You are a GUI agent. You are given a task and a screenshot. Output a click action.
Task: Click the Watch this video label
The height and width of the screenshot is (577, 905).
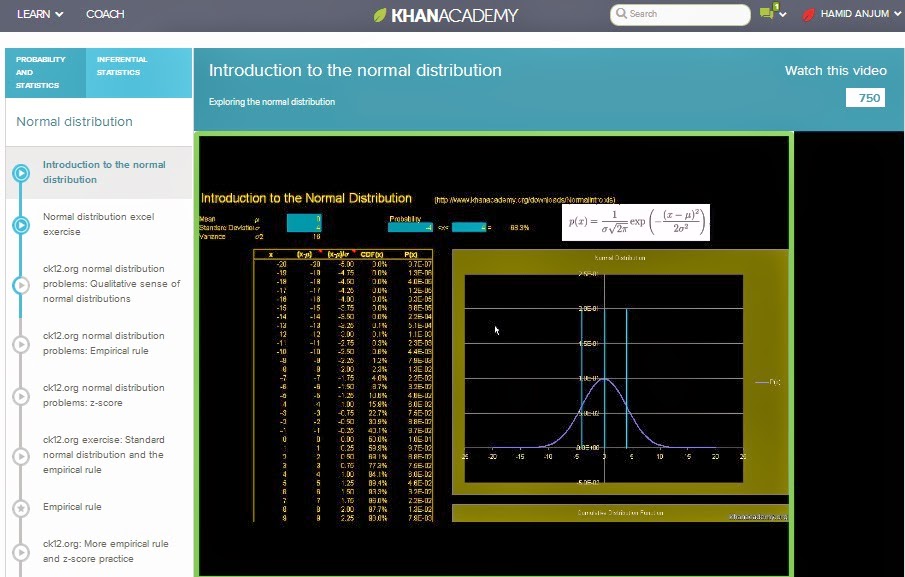pyautogui.click(x=835, y=70)
